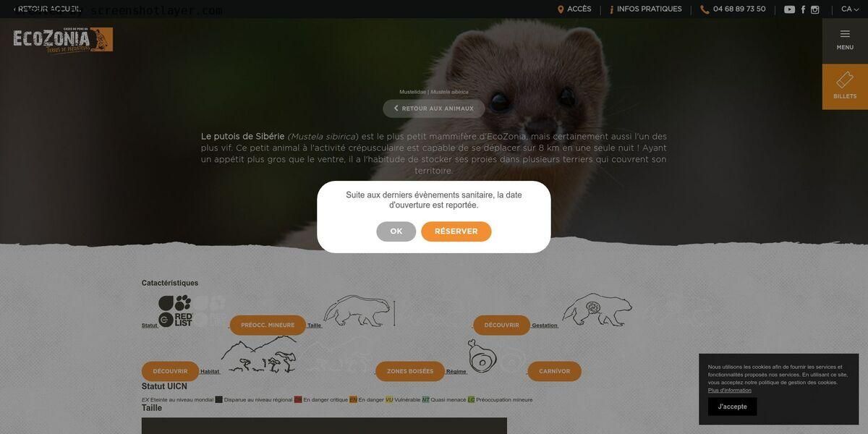Viewport: 868px width, 434px height.
Task: Open the Instagram profile icon
Action: [815, 9]
